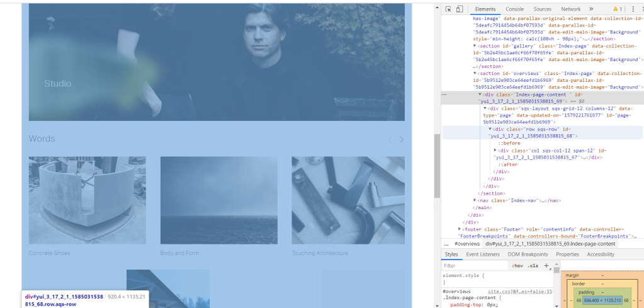Show more DevTools tabs via double chevron
644x308 pixels.
591,9
